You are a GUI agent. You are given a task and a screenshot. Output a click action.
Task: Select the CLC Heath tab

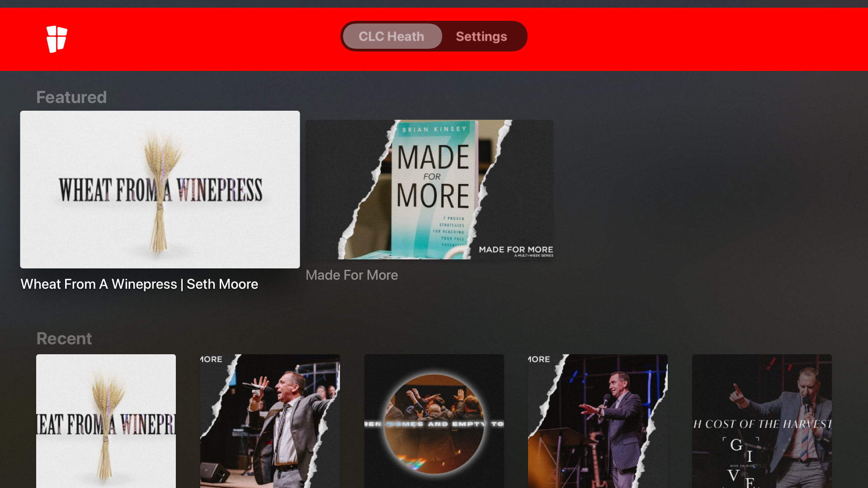point(392,36)
